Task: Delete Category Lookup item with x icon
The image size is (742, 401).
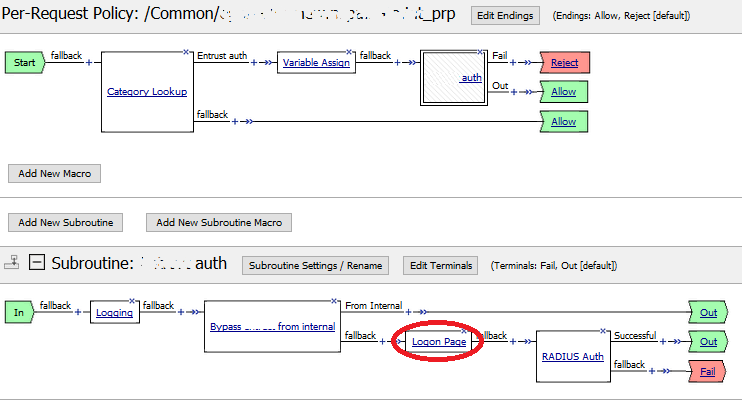Action: point(186,52)
